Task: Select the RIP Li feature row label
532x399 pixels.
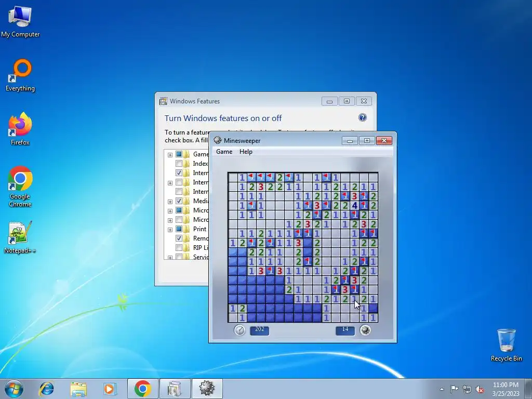Action: pos(201,248)
